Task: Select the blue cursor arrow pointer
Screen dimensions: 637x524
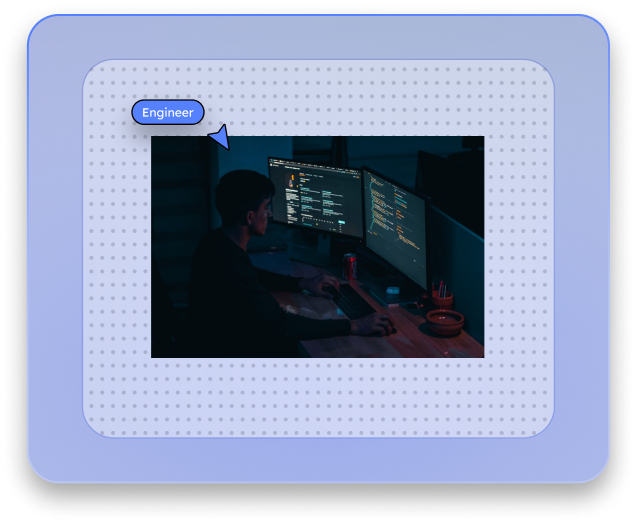Action: click(x=219, y=138)
